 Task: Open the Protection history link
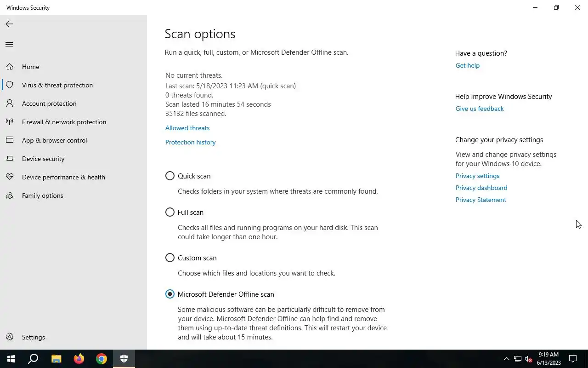(x=190, y=142)
